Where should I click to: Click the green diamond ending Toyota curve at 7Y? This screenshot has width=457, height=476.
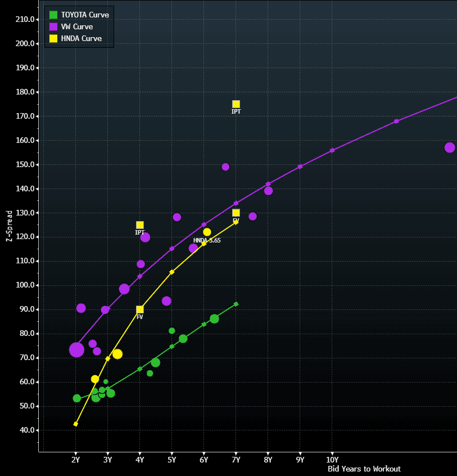[236, 304]
